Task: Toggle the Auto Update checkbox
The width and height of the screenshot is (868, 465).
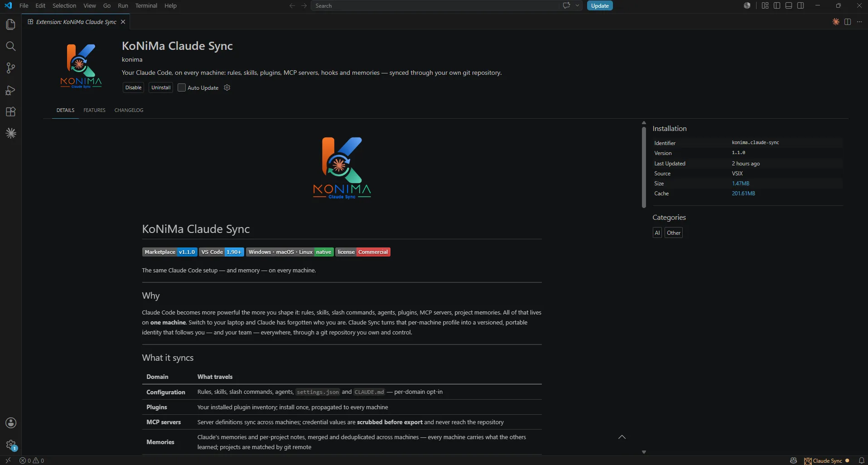Action: click(x=182, y=87)
